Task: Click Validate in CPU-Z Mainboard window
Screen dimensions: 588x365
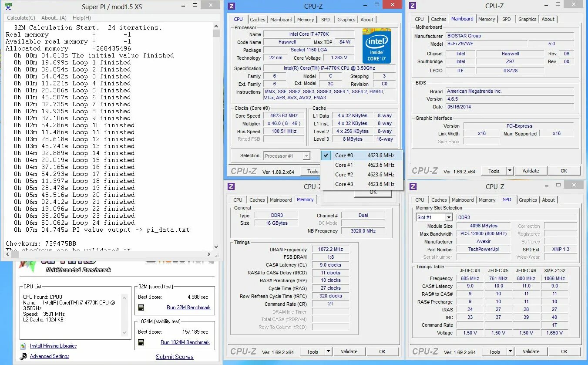Action: coord(531,171)
